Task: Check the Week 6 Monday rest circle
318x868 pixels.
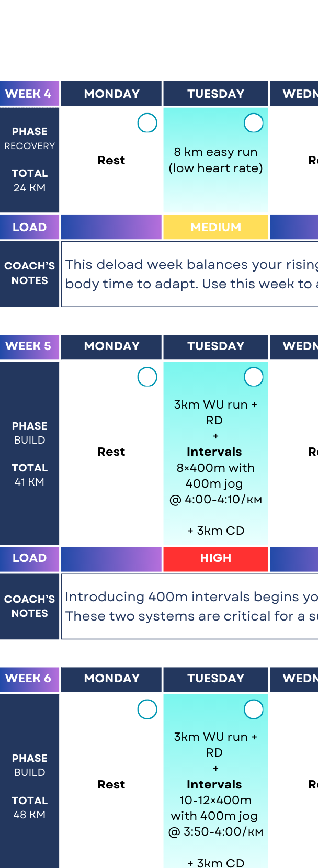Action: [x=147, y=709]
